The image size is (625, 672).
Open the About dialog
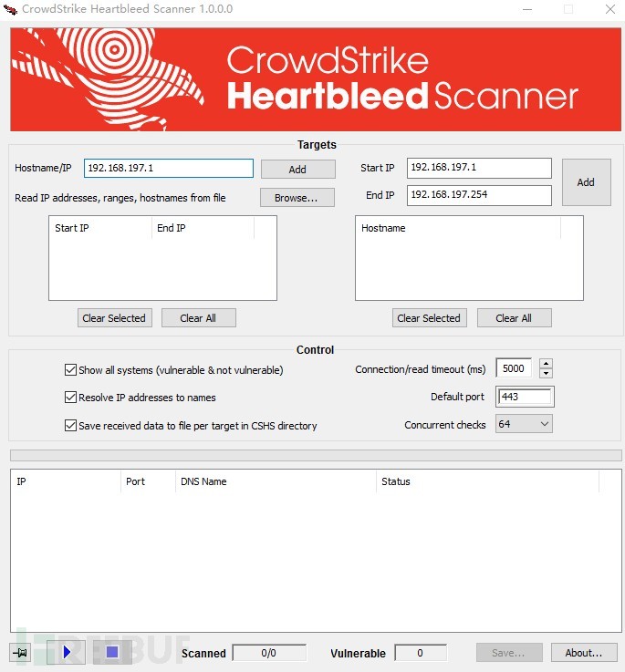click(584, 653)
